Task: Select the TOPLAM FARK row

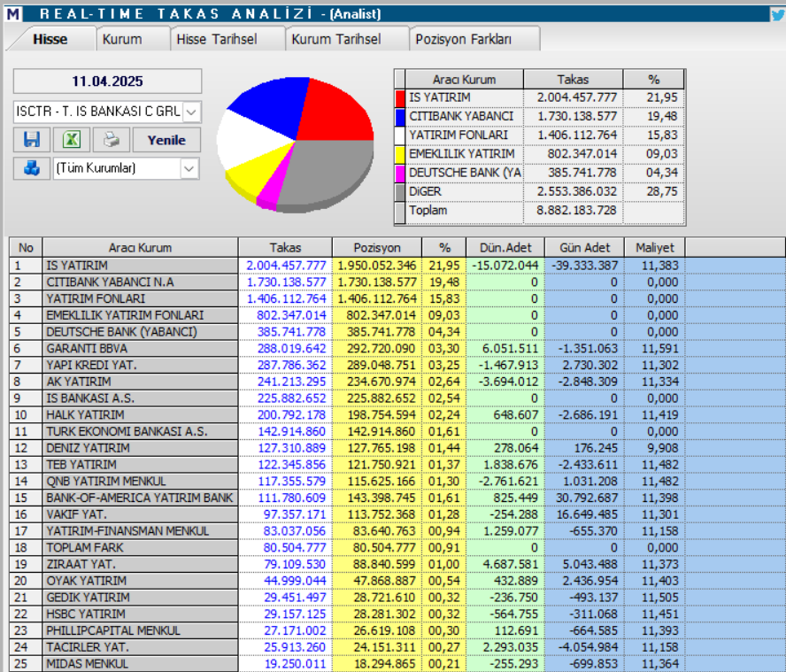Action: point(397,547)
